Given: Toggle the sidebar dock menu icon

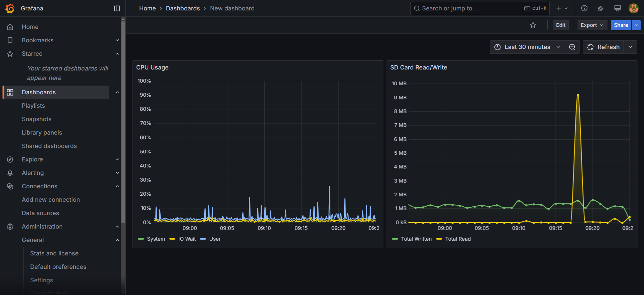Looking at the screenshot, I should pos(117,8).
